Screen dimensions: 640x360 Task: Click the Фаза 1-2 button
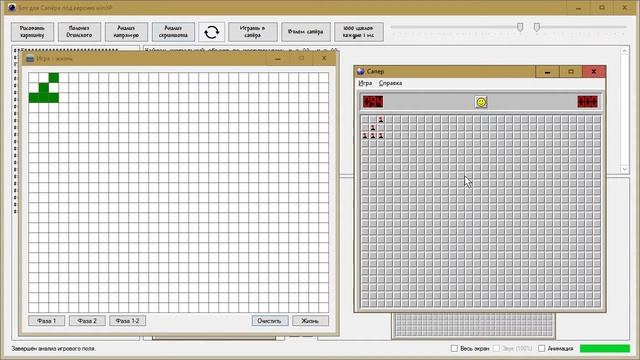[127, 321]
